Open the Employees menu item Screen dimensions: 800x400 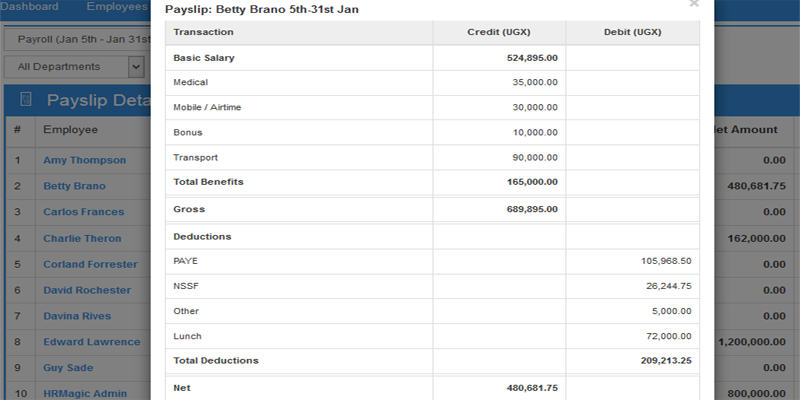(x=117, y=7)
